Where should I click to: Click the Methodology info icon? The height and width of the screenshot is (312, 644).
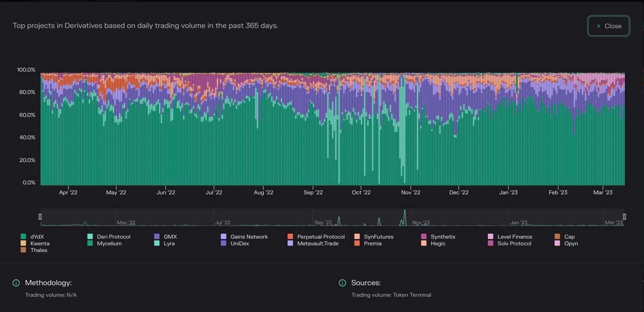click(16, 283)
